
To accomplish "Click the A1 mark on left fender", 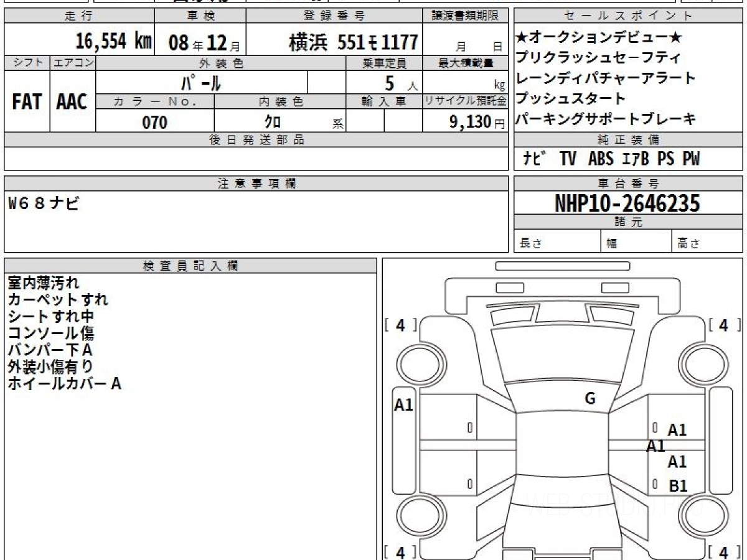I will (x=404, y=406).
